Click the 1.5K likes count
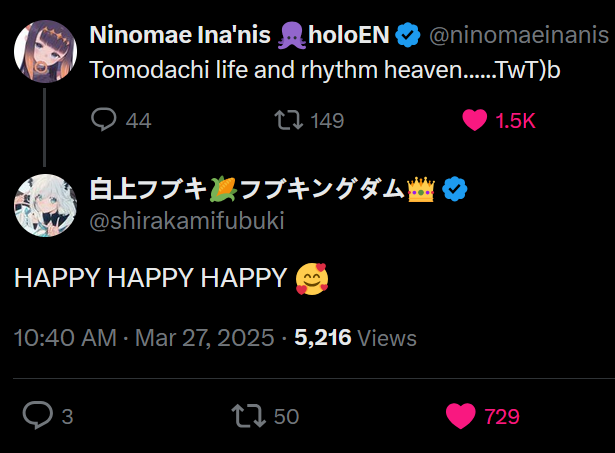The image size is (615, 453). (x=516, y=120)
